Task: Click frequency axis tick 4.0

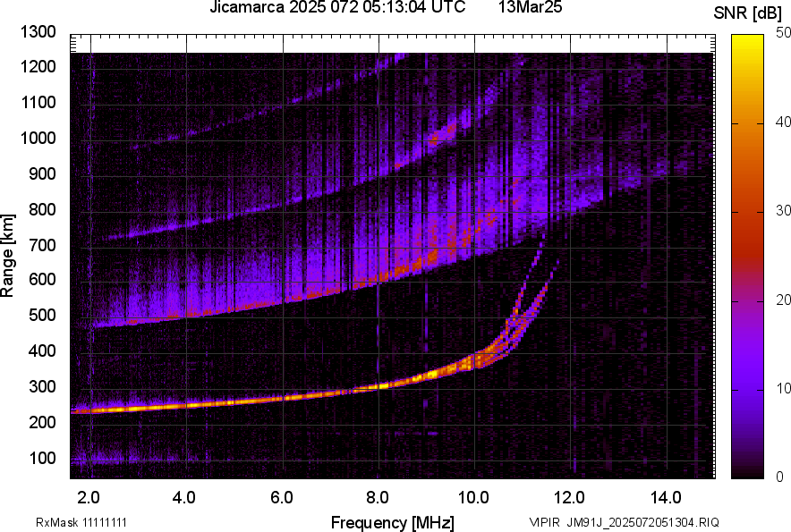Action: pos(184,498)
